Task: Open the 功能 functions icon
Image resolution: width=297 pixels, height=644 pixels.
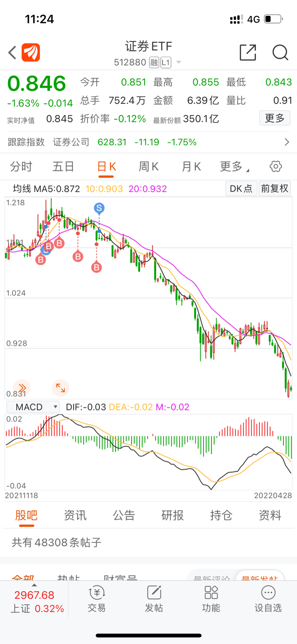Action: coord(211,599)
